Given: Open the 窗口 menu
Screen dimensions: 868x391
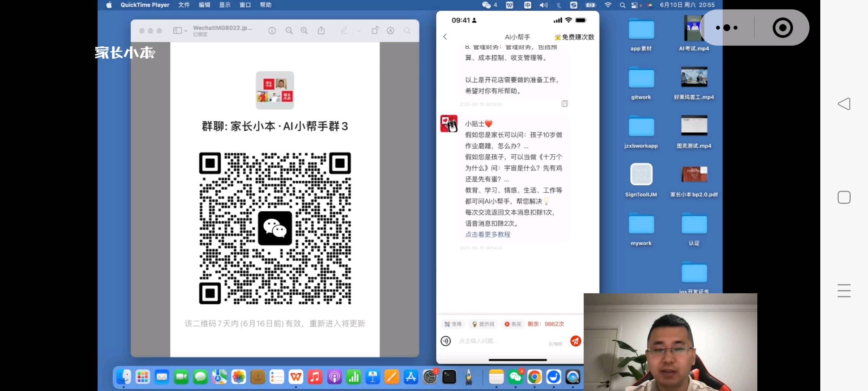Looking at the screenshot, I should pyautogui.click(x=245, y=5).
